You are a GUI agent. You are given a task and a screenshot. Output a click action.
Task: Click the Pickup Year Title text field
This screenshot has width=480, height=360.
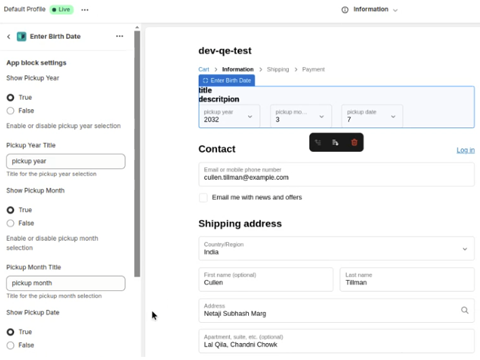(66, 161)
